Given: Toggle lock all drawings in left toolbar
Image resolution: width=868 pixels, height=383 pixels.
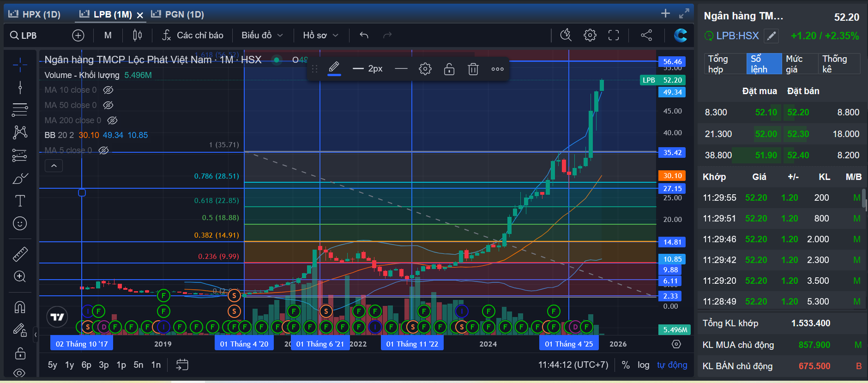Looking at the screenshot, I should point(20,353).
